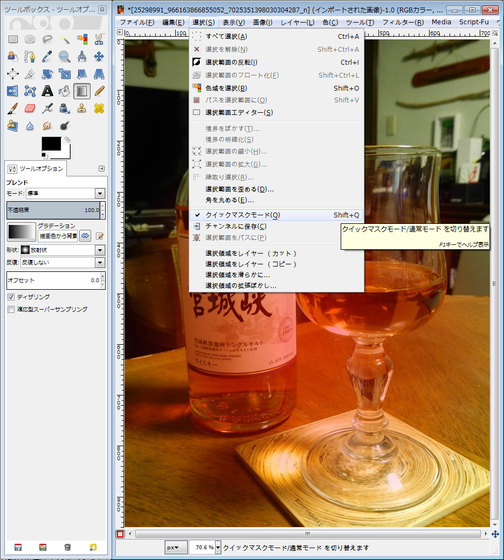Image resolution: width=504 pixels, height=560 pixels.
Task: Open the フィルター(R) menu
Action: [x=403, y=22]
